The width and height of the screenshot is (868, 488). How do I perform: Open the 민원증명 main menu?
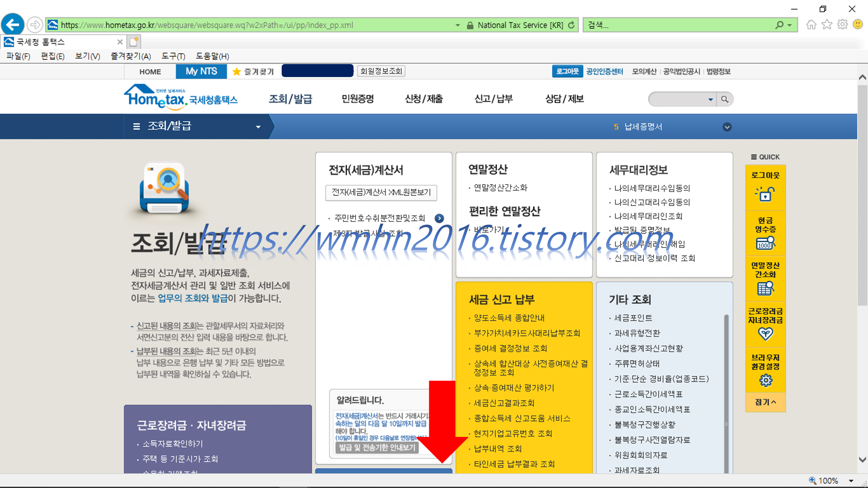pyautogui.click(x=357, y=99)
